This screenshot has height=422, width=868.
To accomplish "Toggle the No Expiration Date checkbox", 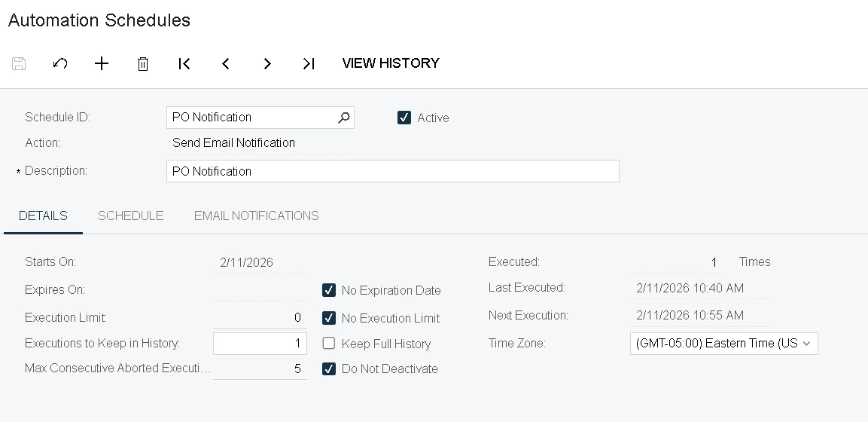I will 329,290.
